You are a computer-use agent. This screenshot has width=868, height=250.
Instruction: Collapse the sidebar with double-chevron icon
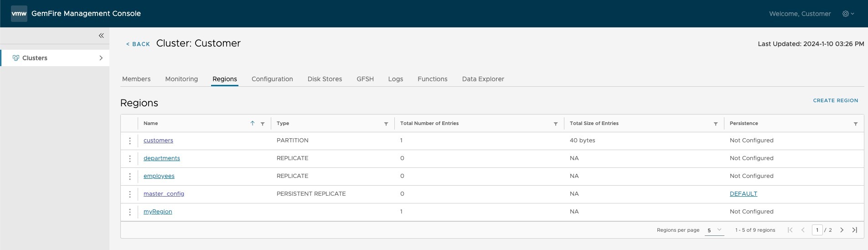coord(101,36)
